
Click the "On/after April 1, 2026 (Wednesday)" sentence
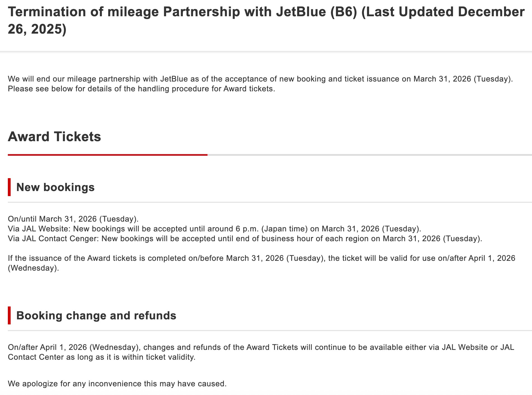coord(261,347)
